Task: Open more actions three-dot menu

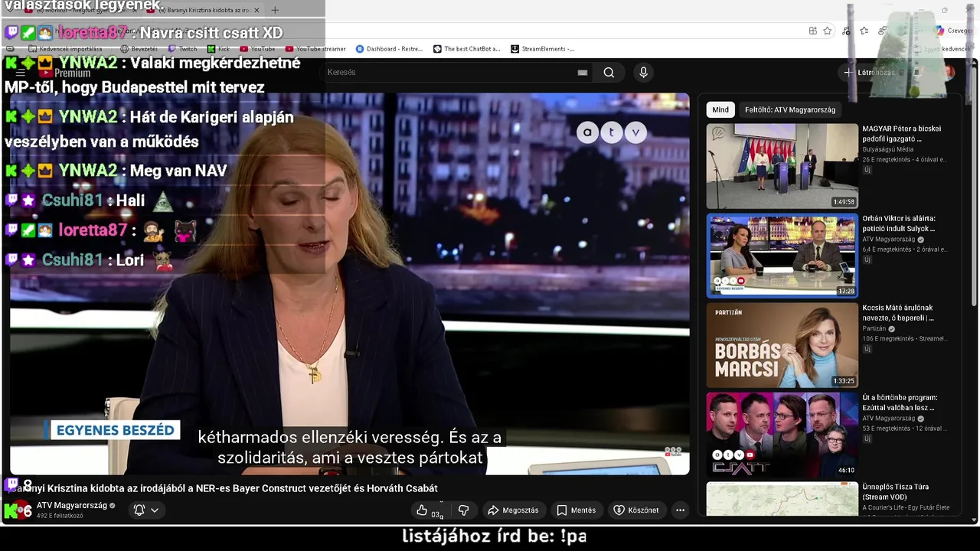Action: (680, 510)
